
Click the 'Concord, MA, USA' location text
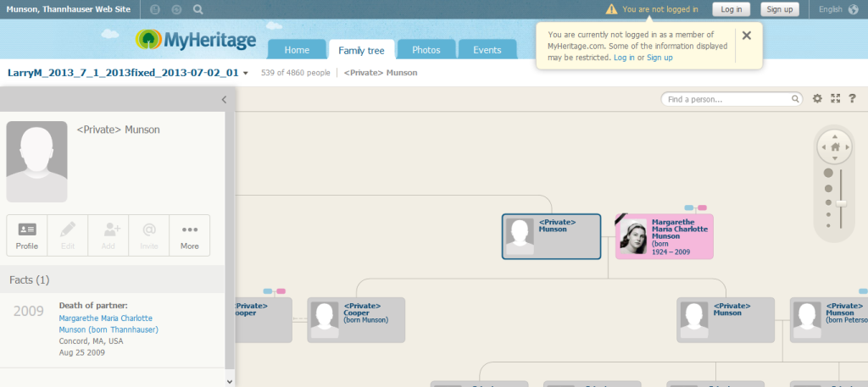(92, 341)
